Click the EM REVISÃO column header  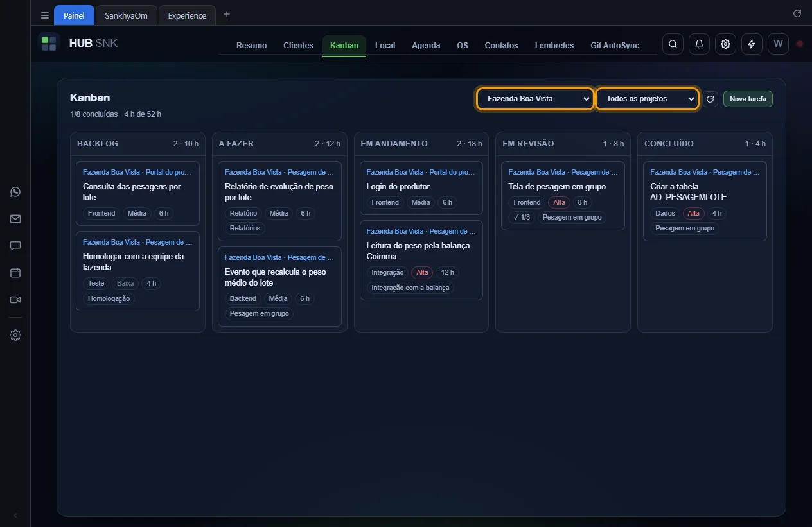(563, 143)
